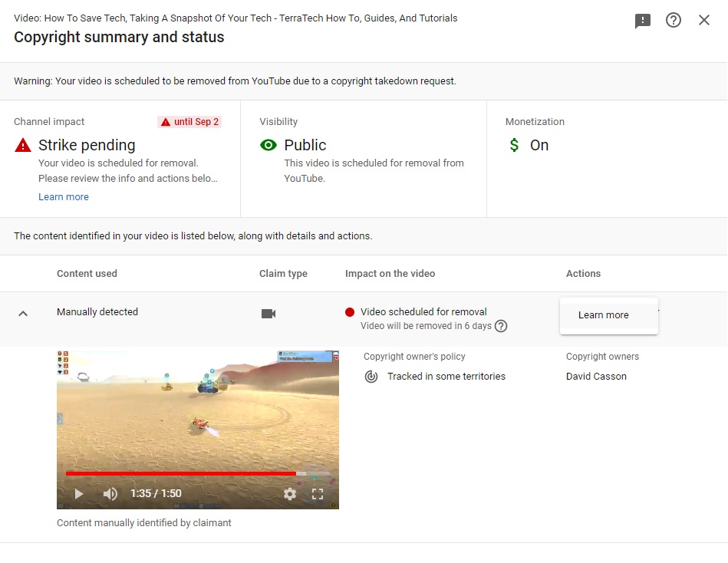Collapse the Manually detected claim row
The image size is (728, 563).
[x=23, y=314]
